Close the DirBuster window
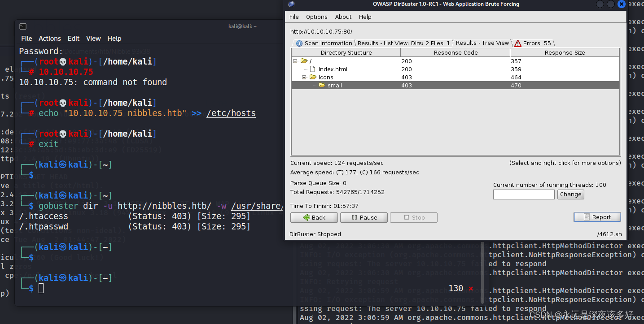This screenshot has width=644, height=324. tap(621, 4)
